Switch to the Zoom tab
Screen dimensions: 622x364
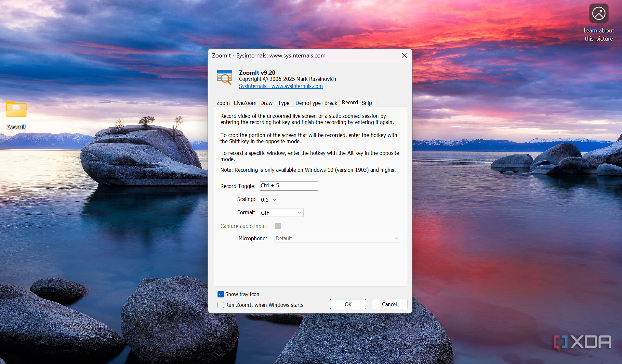[x=223, y=103]
